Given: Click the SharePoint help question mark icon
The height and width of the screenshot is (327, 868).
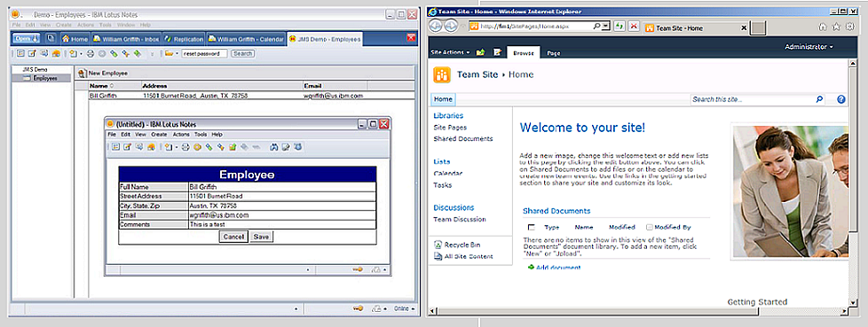Looking at the screenshot, I should click(x=841, y=99).
